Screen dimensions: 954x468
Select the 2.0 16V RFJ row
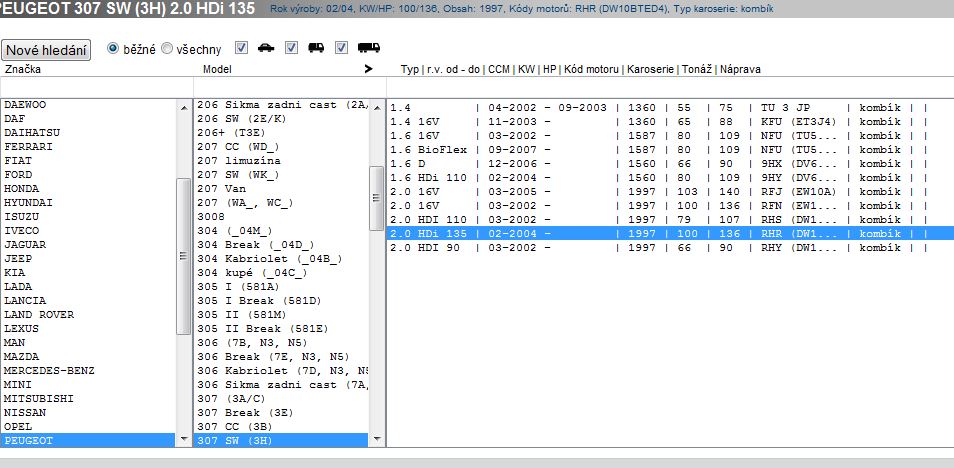coord(670,192)
